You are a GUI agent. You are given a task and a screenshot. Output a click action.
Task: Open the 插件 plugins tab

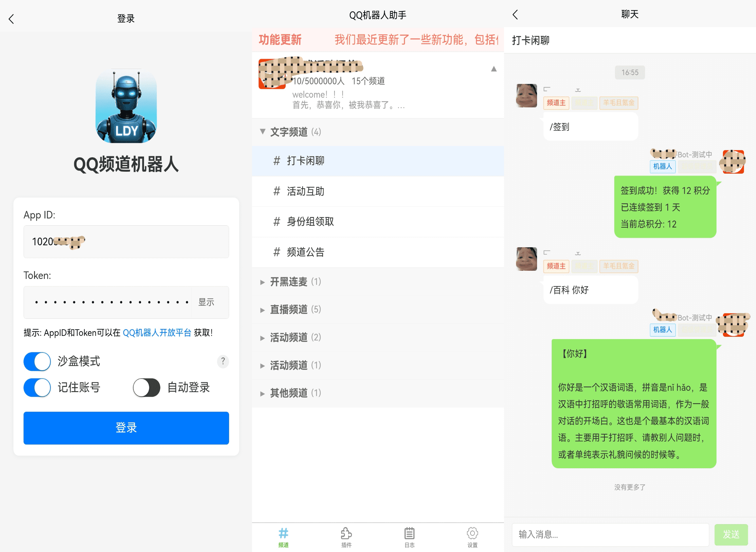click(x=346, y=537)
